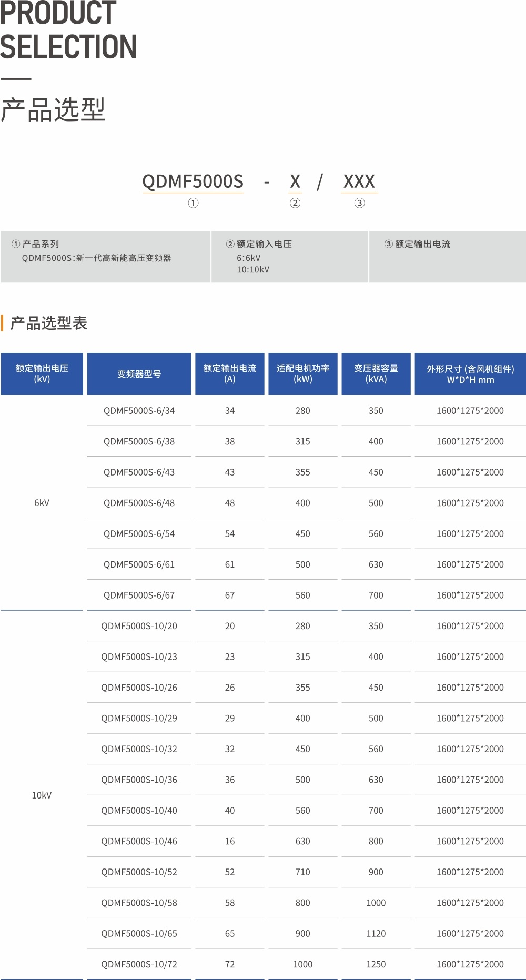526x980 pixels.
Task: Click the circled ② below the X
Action: coord(295,203)
